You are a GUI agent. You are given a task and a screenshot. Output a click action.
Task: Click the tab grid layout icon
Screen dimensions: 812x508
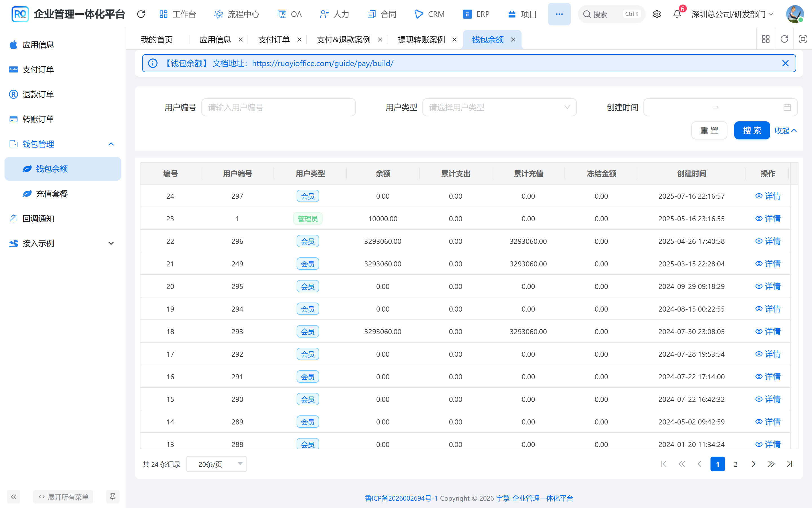(x=765, y=39)
